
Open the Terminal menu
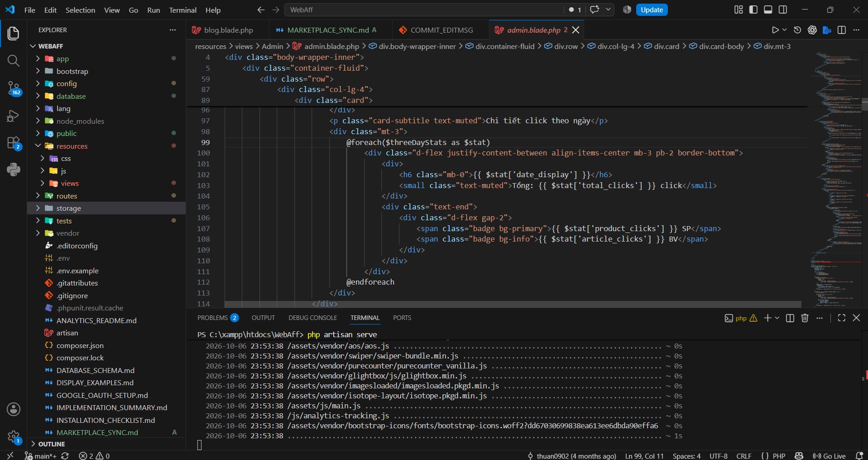182,10
